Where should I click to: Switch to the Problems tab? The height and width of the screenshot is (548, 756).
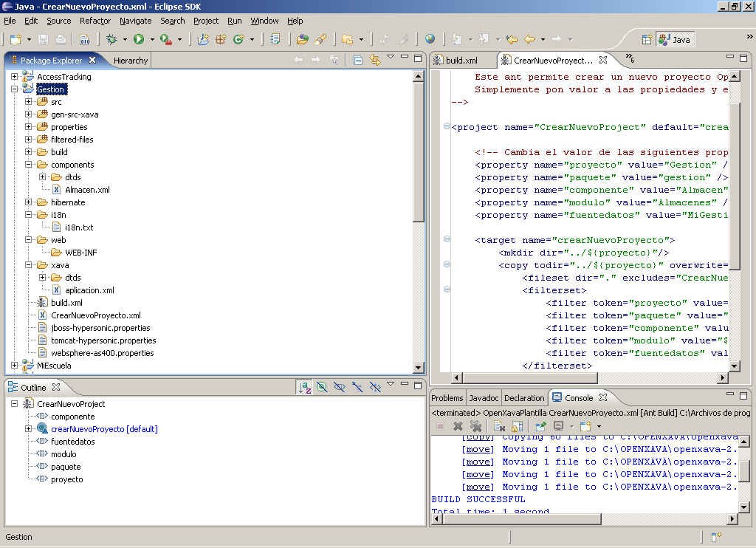click(x=447, y=398)
